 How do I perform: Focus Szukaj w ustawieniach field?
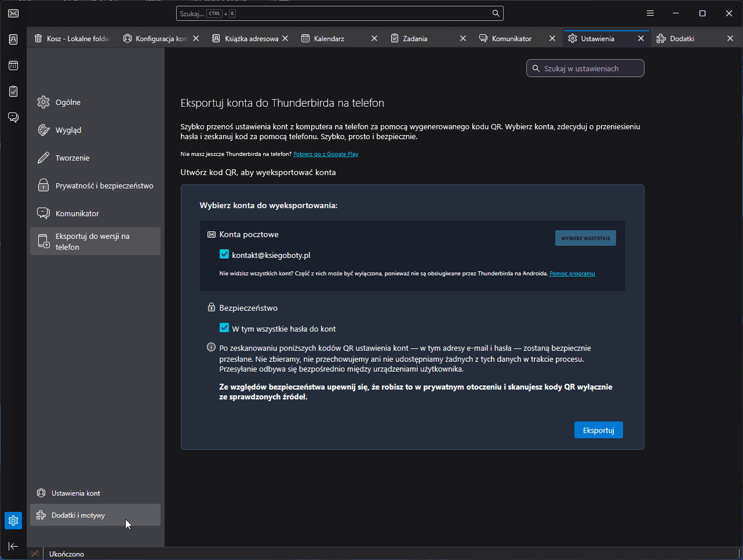click(585, 68)
